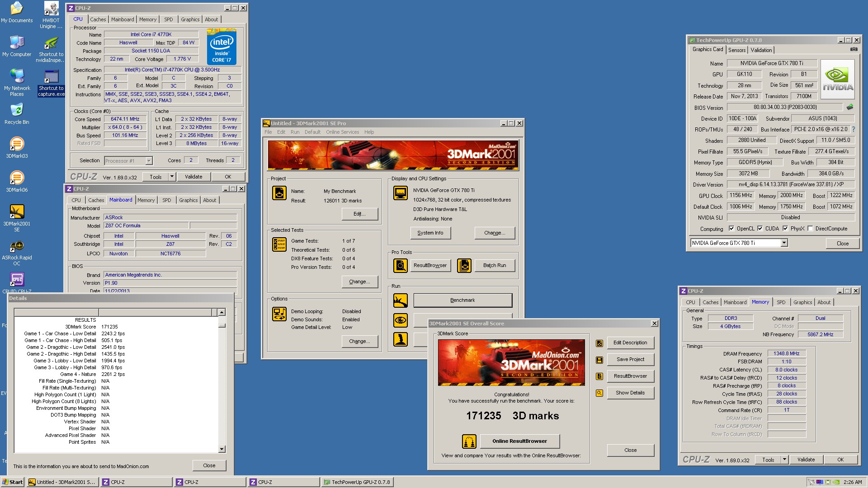Open Online Services menu in 3DMark2001
This screenshot has width=868, height=488.
coord(342,132)
